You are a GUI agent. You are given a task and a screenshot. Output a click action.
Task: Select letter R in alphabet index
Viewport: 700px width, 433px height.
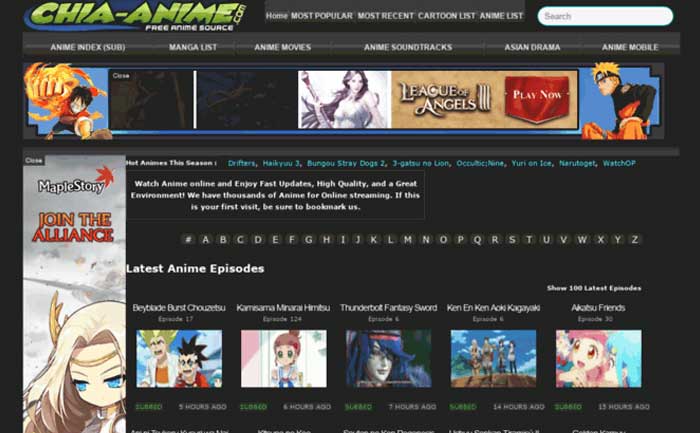(x=495, y=239)
